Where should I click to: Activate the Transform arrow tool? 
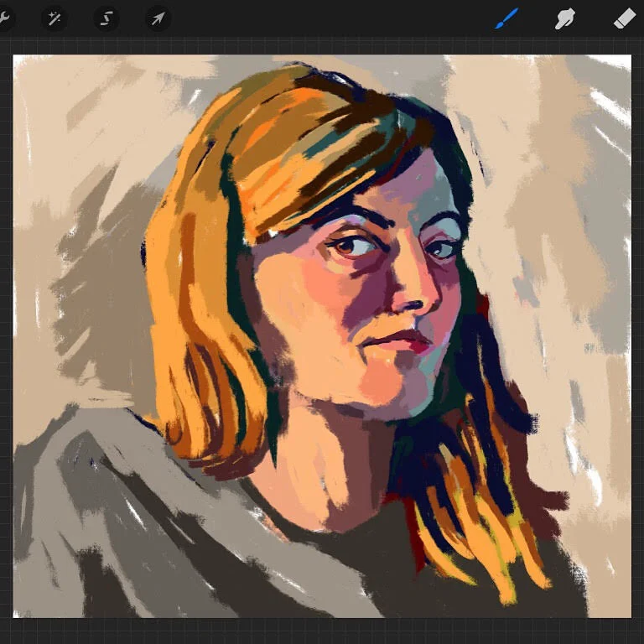tap(158, 18)
